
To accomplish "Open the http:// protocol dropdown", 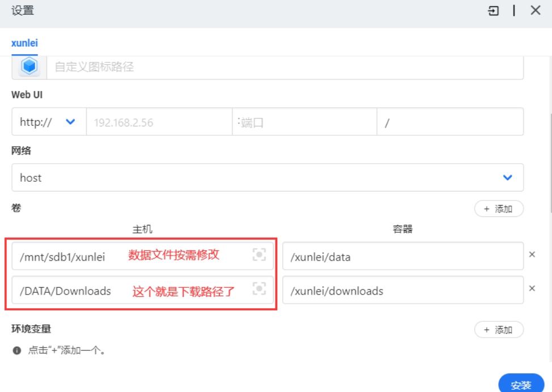I will pos(48,122).
